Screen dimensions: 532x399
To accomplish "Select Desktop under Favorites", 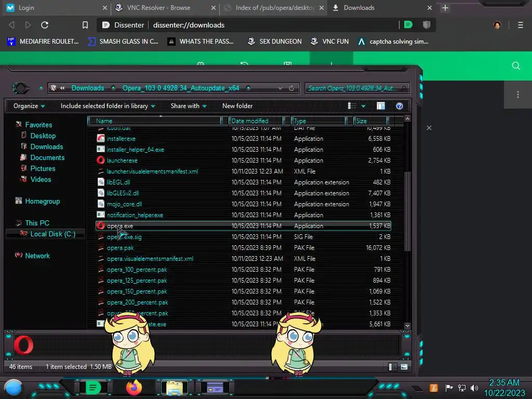I will tap(43, 136).
